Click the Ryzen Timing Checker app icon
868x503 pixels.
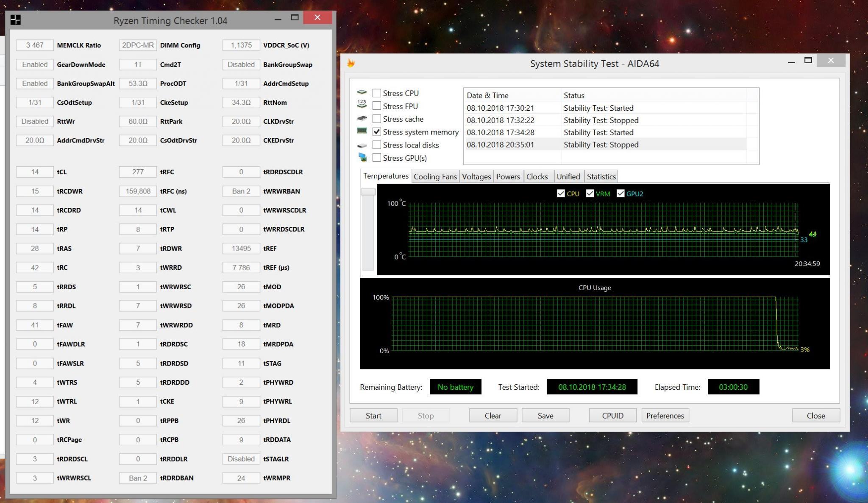point(16,20)
